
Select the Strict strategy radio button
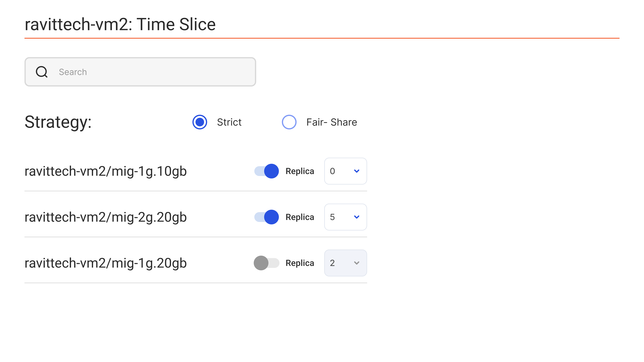[200, 122]
